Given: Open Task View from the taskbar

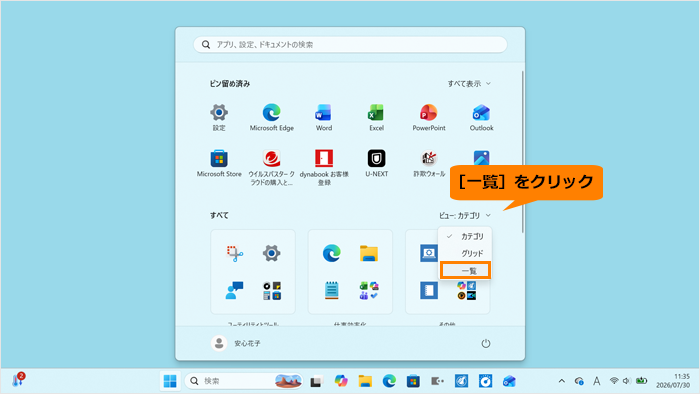Looking at the screenshot, I should (317, 381).
